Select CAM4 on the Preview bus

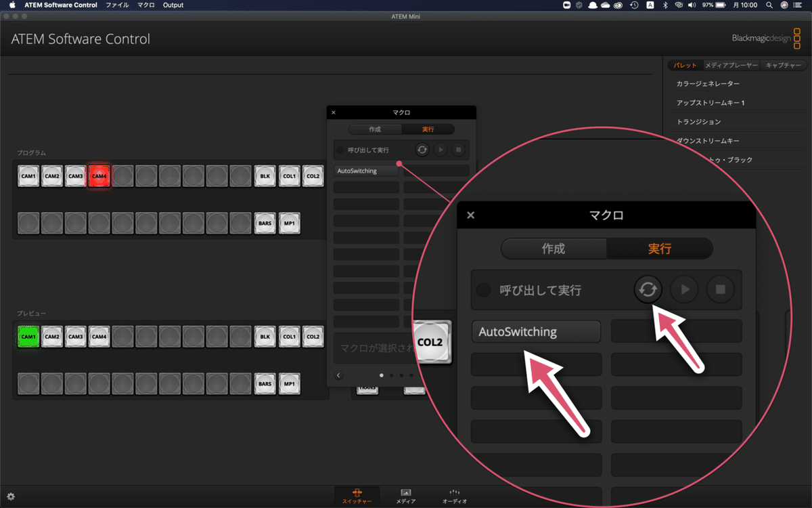point(99,337)
